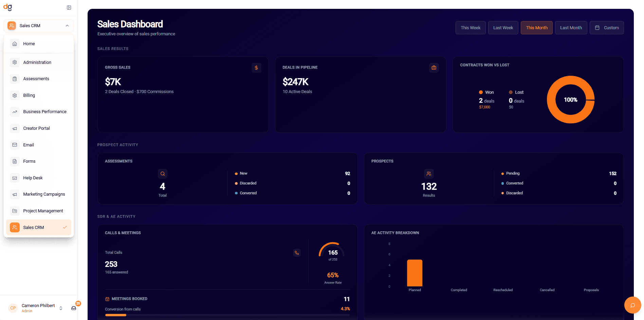Click the phone icon beside Total Calls
This screenshot has height=320, width=644.
pyautogui.click(x=297, y=253)
